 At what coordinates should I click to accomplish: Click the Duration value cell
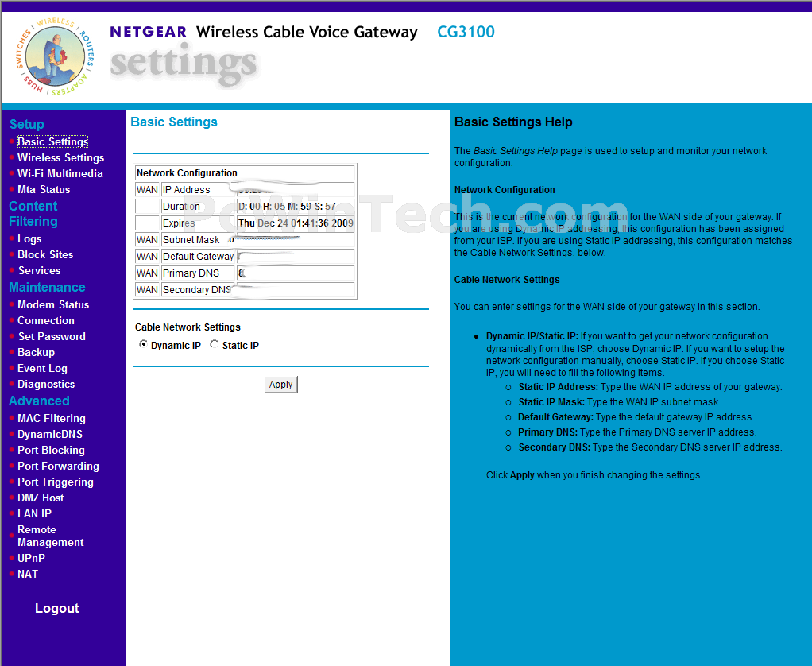296,206
